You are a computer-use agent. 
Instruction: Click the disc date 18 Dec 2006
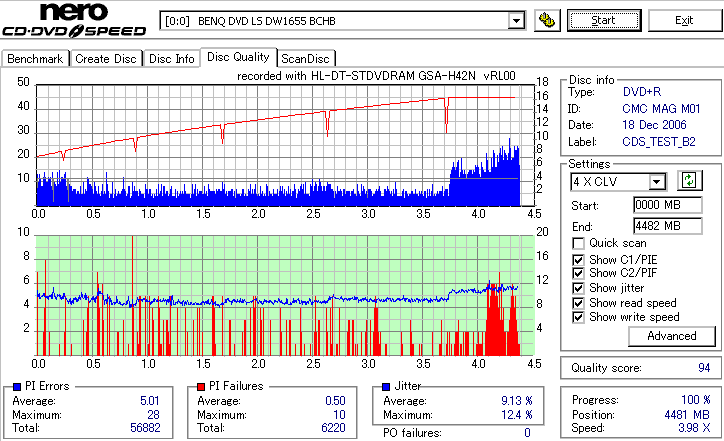click(654, 125)
